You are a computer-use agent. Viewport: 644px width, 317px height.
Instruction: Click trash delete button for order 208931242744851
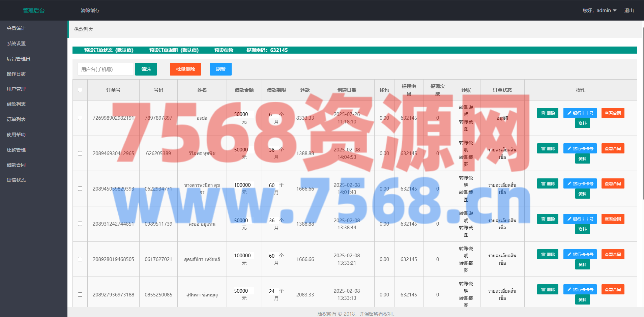tap(548, 219)
